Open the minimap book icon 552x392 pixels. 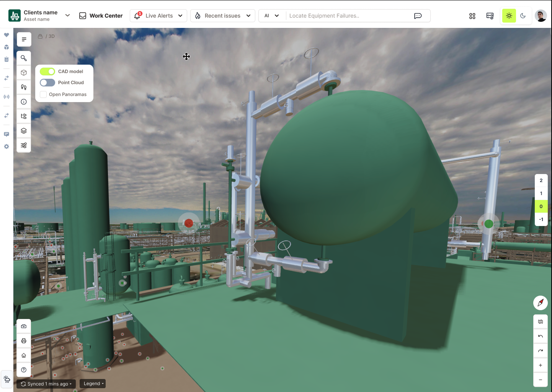coord(540,322)
